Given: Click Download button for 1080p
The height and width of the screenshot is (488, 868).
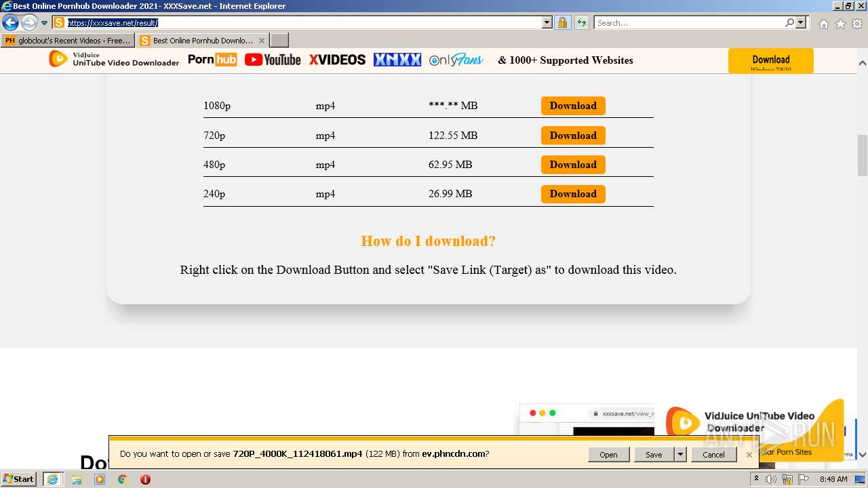Looking at the screenshot, I should [573, 106].
